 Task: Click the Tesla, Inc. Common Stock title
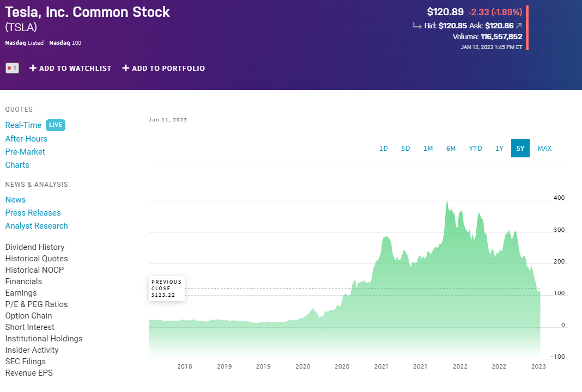pos(87,12)
